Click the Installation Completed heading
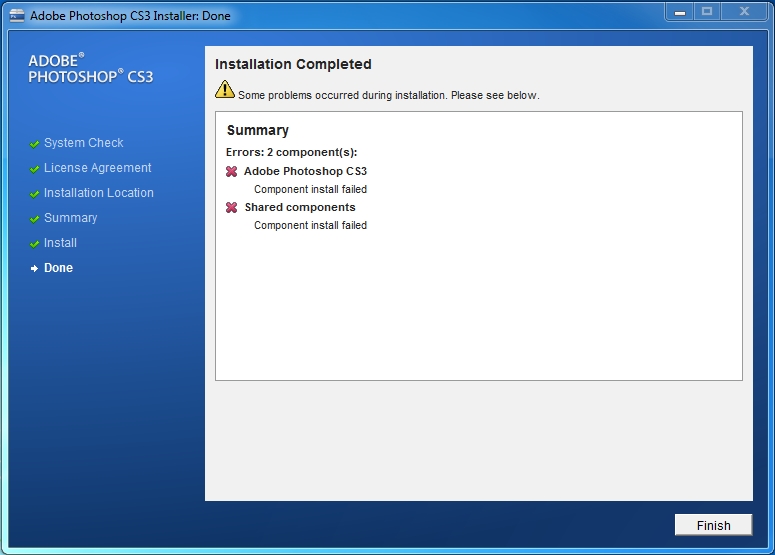Screen dimensions: 775x555 293,64
